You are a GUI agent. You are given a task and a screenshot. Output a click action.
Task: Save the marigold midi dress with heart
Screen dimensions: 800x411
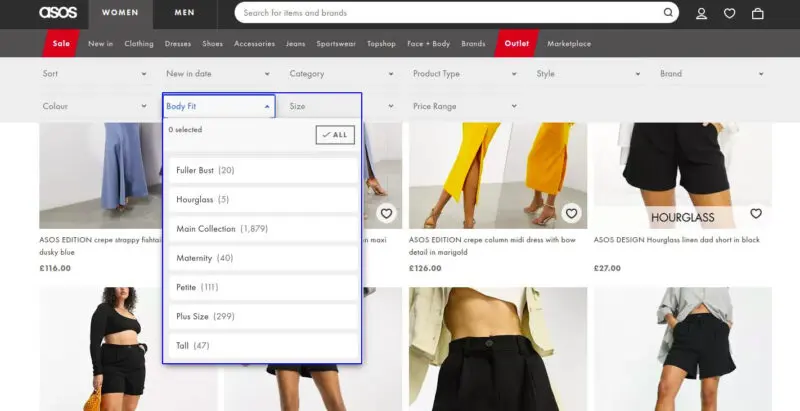click(x=571, y=213)
